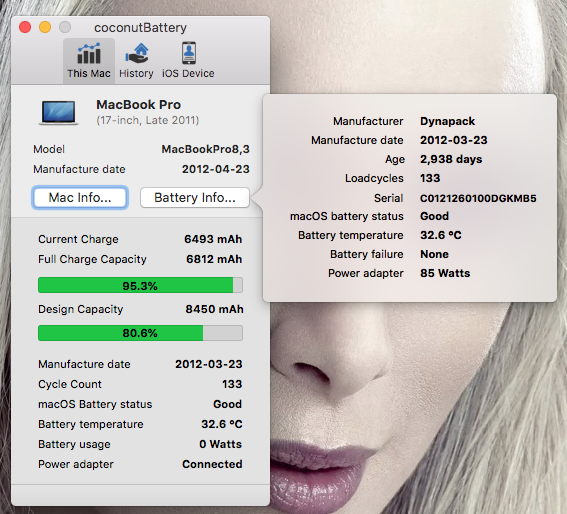The image size is (567, 514).
Task: Select the 6493 mAh current charge value
Action: click(213, 239)
